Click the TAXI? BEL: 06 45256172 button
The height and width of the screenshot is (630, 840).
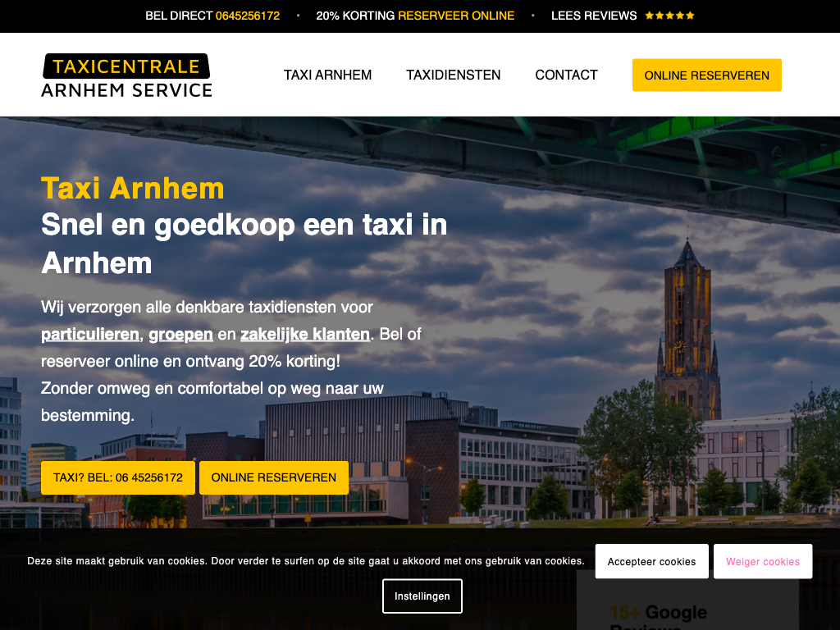pyautogui.click(x=118, y=477)
